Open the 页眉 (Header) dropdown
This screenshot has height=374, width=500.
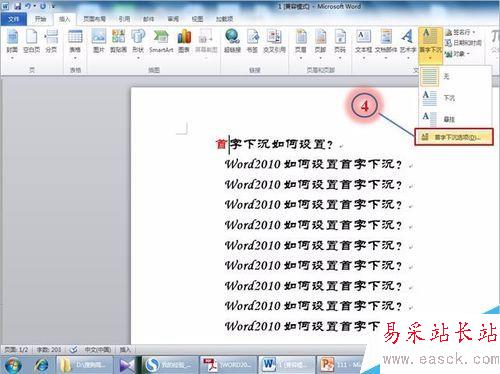click(301, 43)
